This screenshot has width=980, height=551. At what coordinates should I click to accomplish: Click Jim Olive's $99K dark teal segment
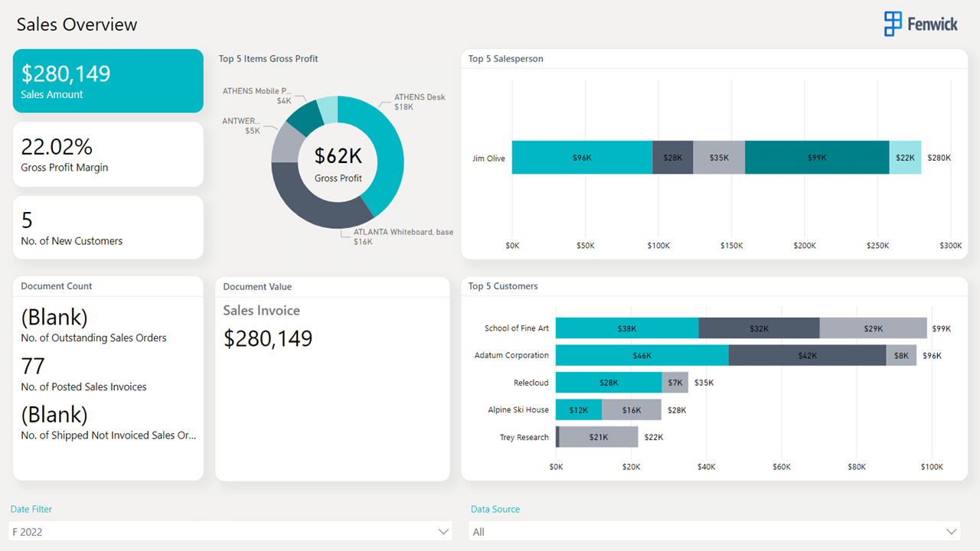(817, 158)
